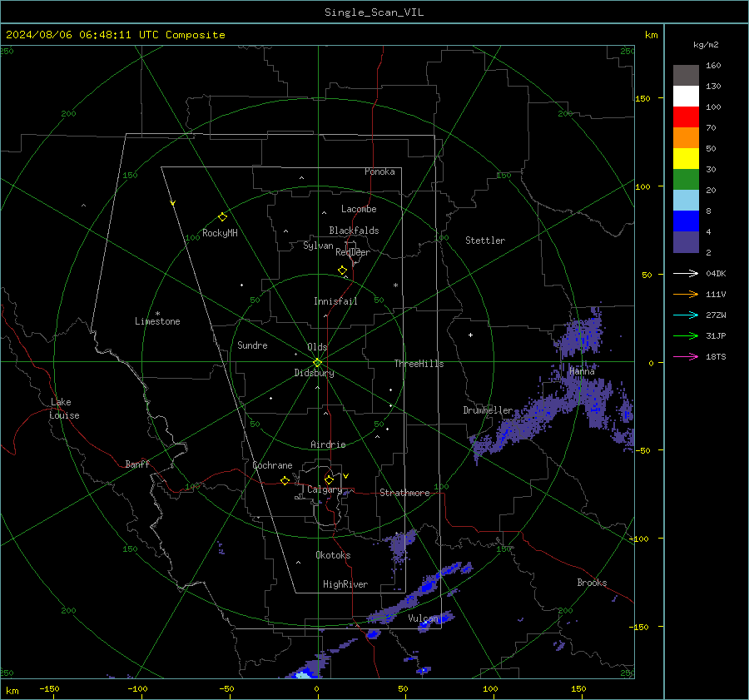749x700 pixels.
Task: Click the Ponoka label
Action: 379,171
